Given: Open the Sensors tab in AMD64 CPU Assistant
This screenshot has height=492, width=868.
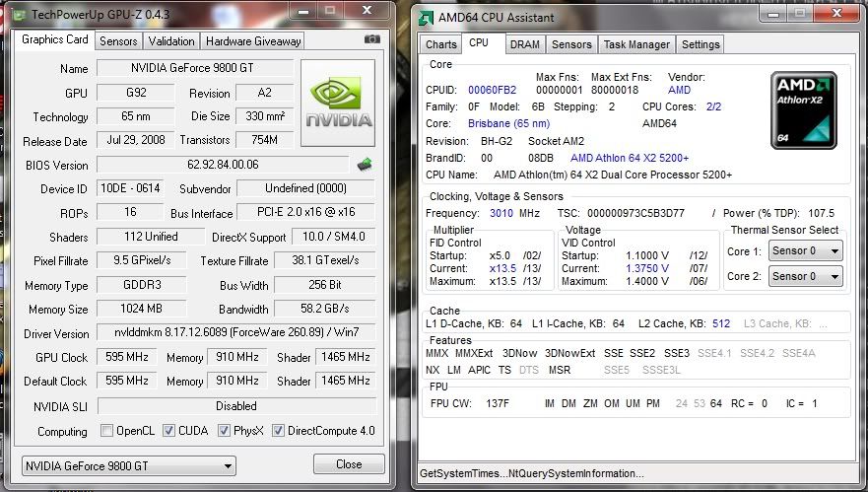Looking at the screenshot, I should [x=571, y=44].
